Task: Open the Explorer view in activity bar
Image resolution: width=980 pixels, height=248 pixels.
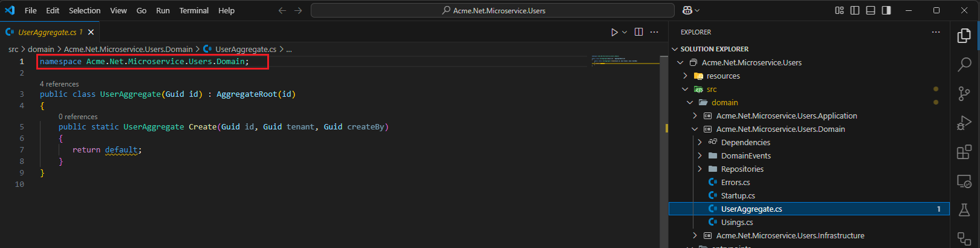Action: (964, 36)
